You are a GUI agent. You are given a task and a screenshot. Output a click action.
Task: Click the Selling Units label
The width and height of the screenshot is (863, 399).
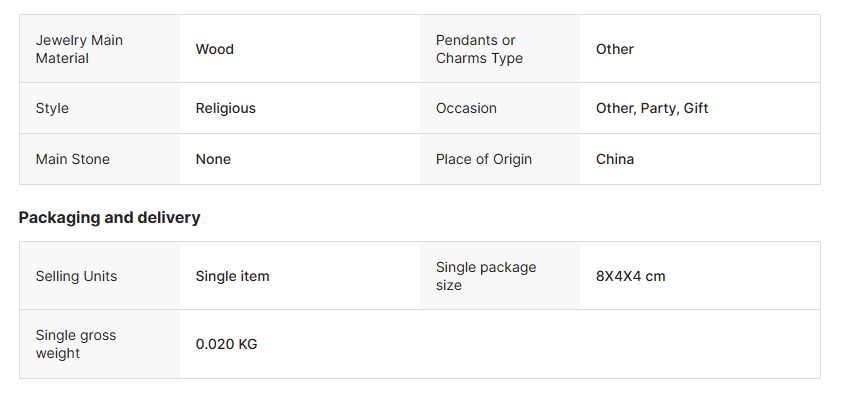point(77,276)
